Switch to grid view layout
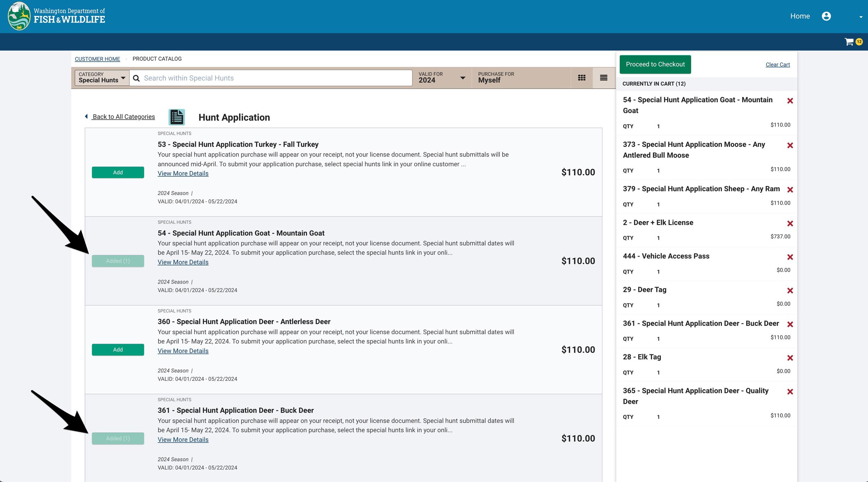The height and width of the screenshot is (482, 868). [x=582, y=78]
